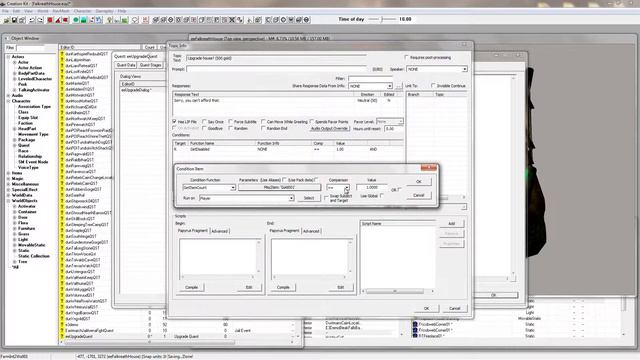The height and width of the screenshot is (360, 640).
Task: Click Edit under End script
Action: click(340, 287)
